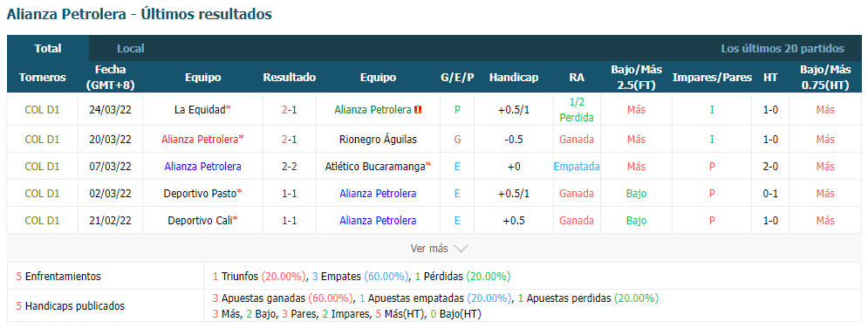Click the red card icon beside Alianza Petrolera
The width and height of the screenshot is (868, 329).
[418, 110]
